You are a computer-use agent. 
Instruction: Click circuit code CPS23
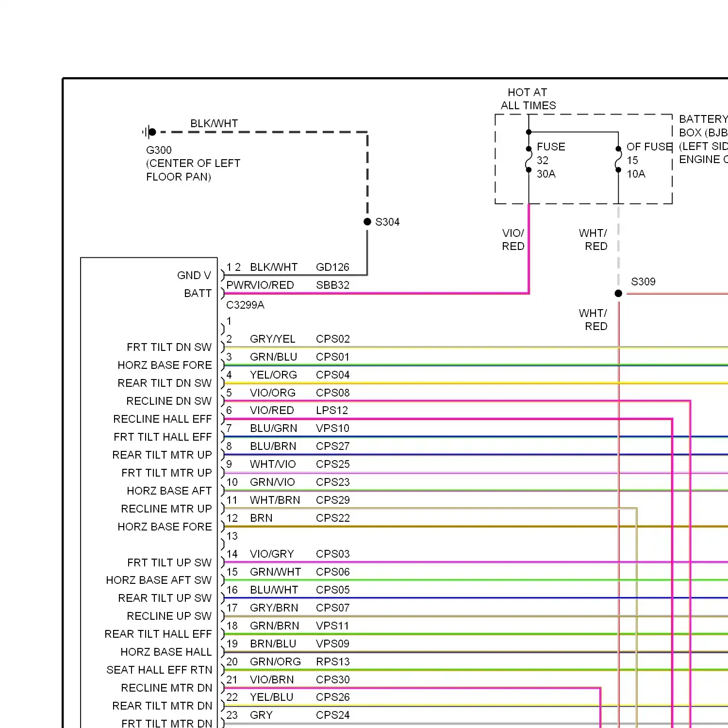332,482
